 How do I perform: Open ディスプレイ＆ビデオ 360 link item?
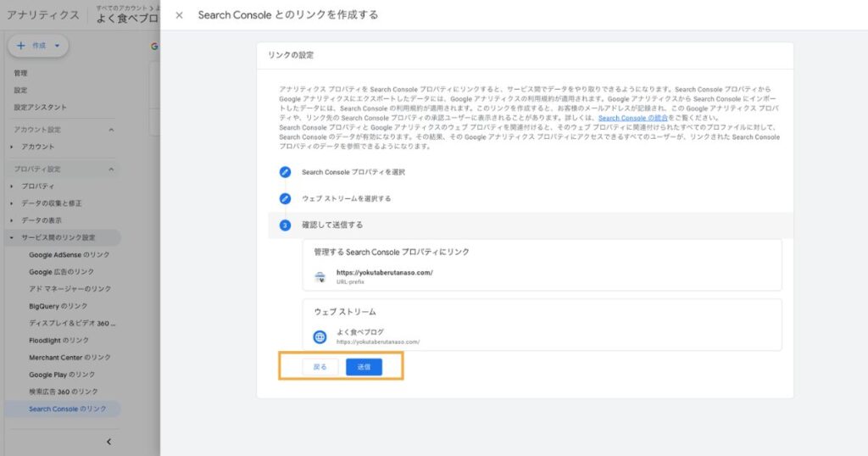pos(72,323)
